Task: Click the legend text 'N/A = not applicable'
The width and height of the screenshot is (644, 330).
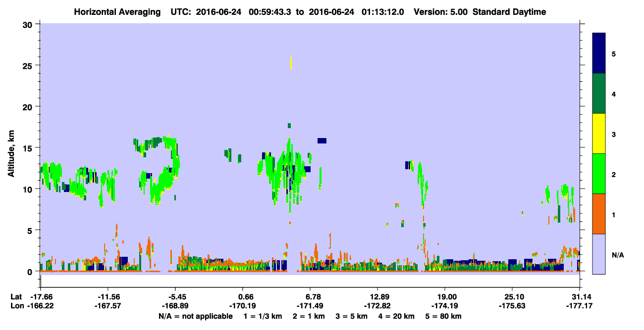Action: (195, 316)
